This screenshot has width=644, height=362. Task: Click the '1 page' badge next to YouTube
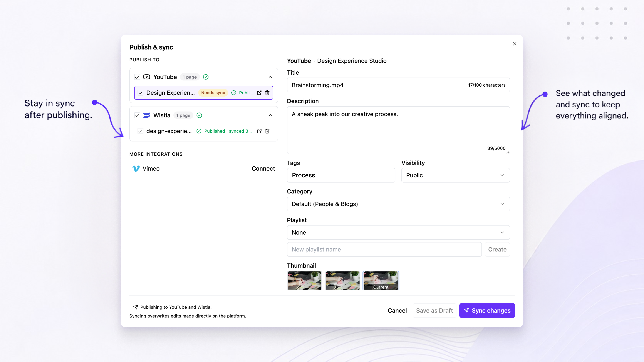pos(190,77)
